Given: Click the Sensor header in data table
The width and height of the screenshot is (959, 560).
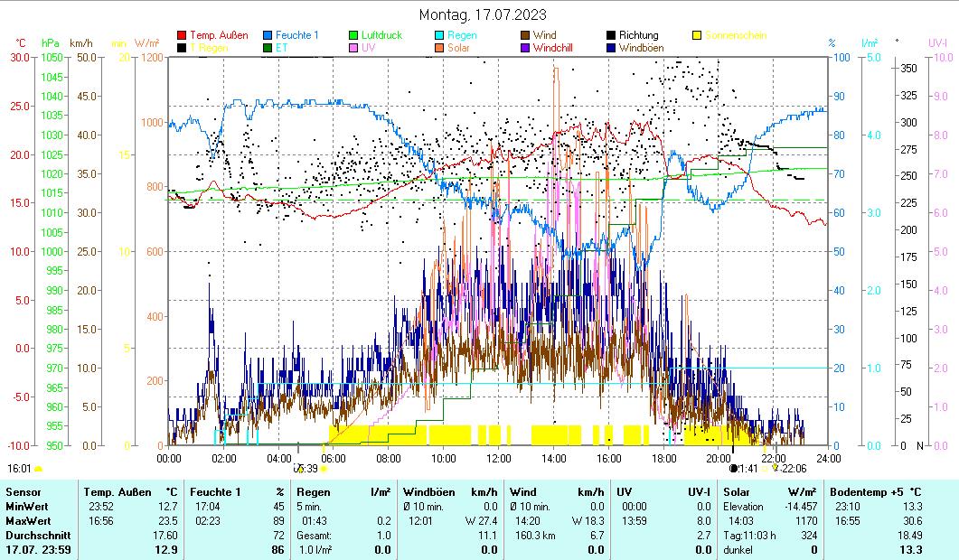Looking at the screenshot, I should [x=24, y=492].
